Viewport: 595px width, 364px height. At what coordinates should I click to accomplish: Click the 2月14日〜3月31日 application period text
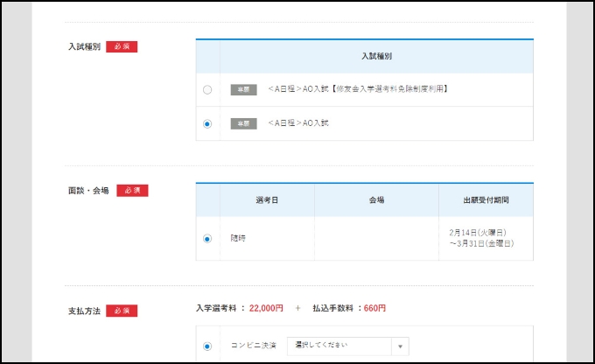(479, 238)
